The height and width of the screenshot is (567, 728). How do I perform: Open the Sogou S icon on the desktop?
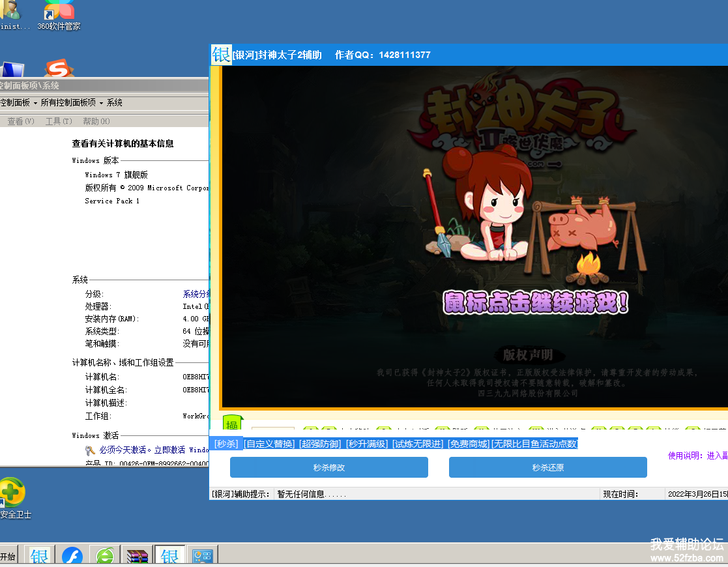point(59,68)
